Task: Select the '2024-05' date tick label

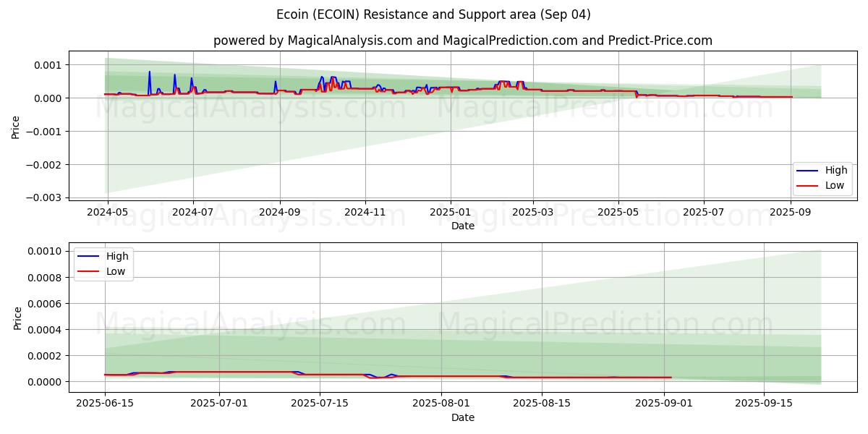Action: tap(108, 213)
